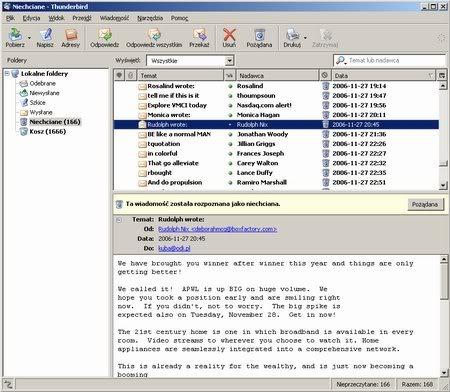Toggle junk status of Carey Walton message
Screen dimensions: 450x392
(326, 163)
